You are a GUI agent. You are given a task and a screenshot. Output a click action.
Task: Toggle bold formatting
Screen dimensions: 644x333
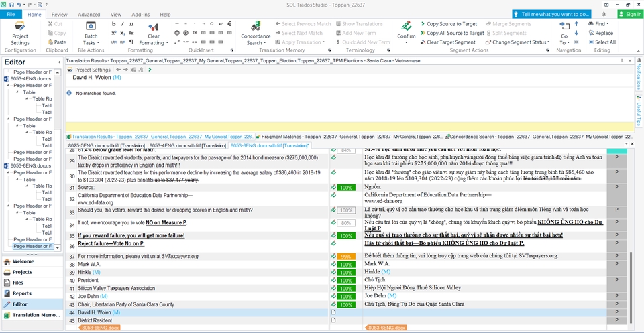pyautogui.click(x=113, y=23)
